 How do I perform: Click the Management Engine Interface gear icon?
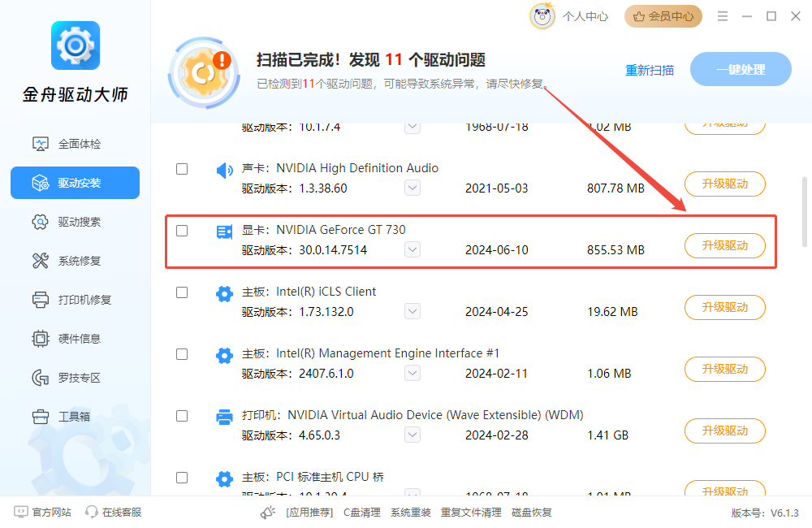pos(224,356)
